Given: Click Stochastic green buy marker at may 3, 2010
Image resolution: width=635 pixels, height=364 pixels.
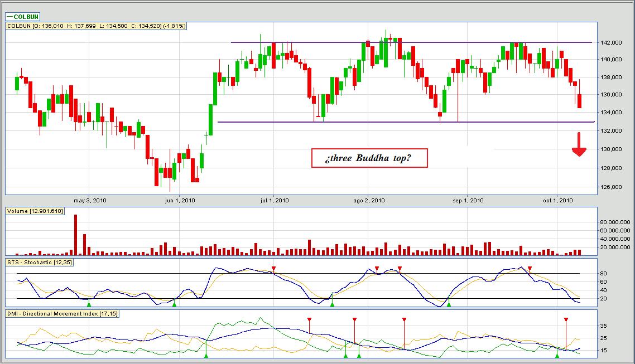Looking at the screenshot, I should click(x=89, y=303).
